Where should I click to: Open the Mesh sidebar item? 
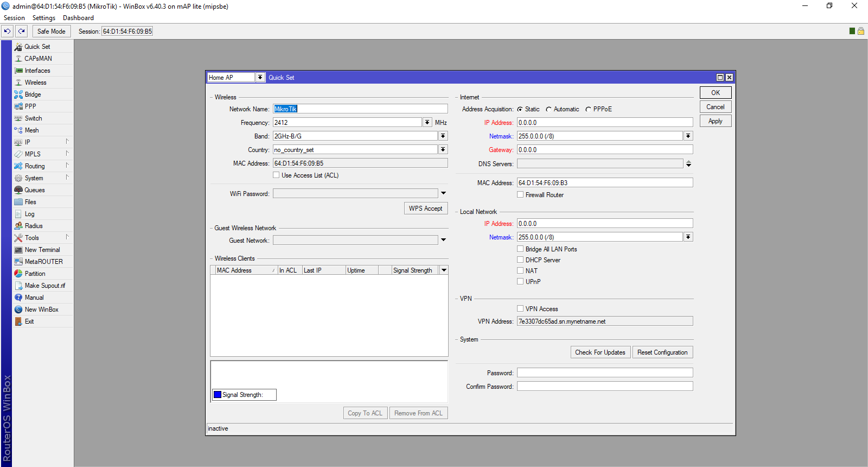(43, 130)
